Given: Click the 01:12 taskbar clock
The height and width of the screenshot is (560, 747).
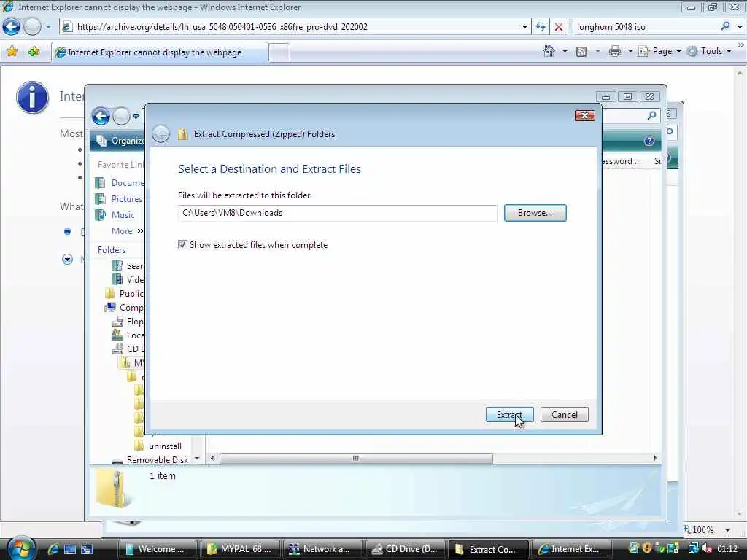Looking at the screenshot, I should click(727, 549).
